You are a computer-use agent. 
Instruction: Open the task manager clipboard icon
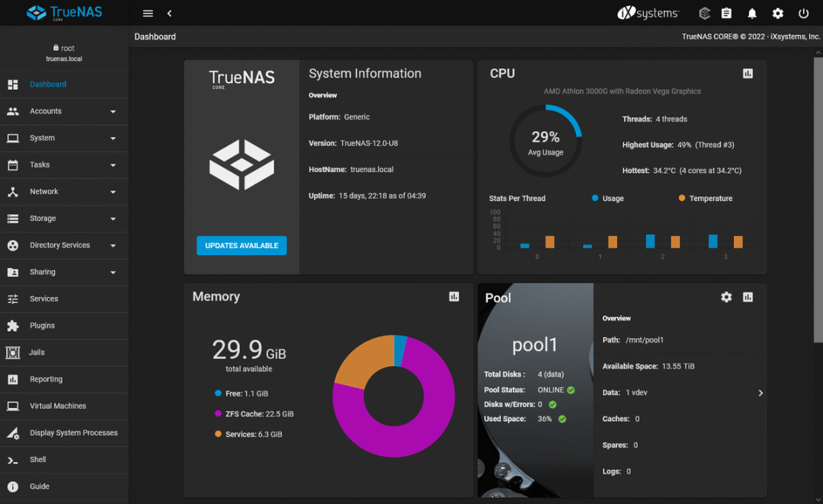pyautogui.click(x=726, y=14)
